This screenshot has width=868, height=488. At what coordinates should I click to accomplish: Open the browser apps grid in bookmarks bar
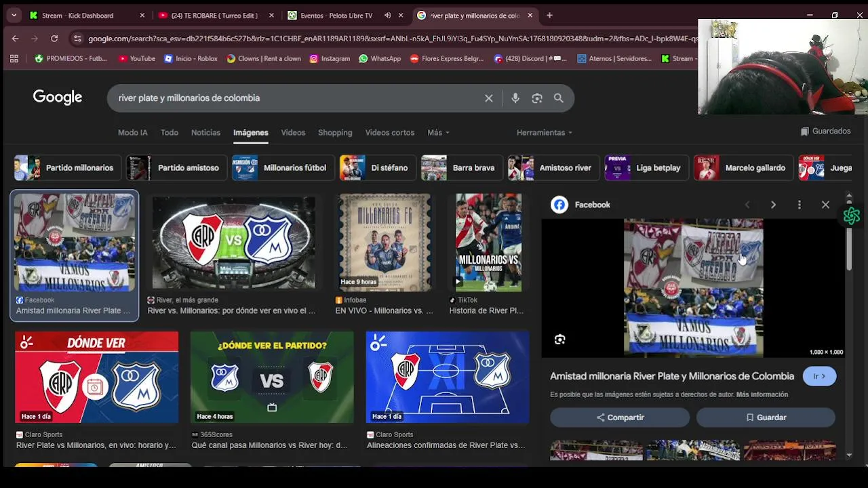(14, 58)
